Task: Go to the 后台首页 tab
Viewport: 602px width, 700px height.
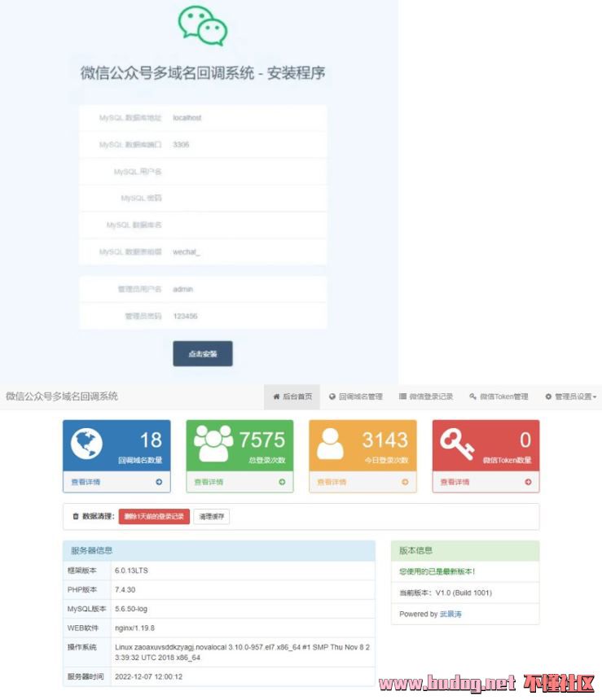Action: [x=292, y=396]
